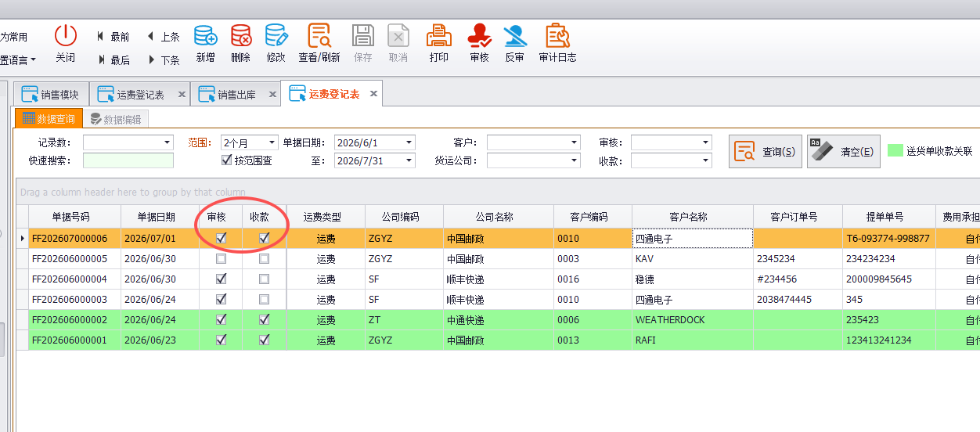The height and width of the screenshot is (432, 980).
Task: Toggle the 按范围查 checkbox
Action: pyautogui.click(x=227, y=160)
